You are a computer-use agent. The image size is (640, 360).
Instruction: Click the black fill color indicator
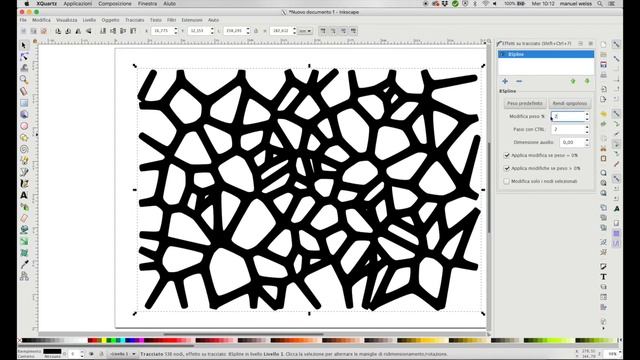(52, 351)
